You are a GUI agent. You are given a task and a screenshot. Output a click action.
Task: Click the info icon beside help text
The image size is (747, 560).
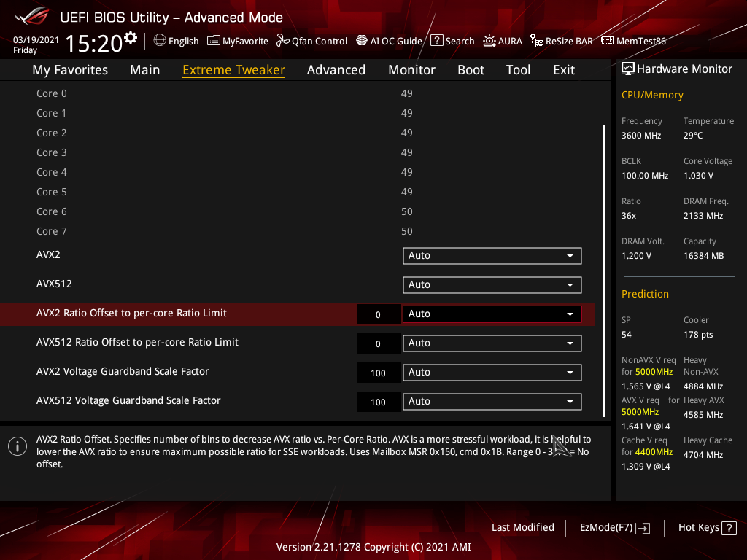(18, 446)
